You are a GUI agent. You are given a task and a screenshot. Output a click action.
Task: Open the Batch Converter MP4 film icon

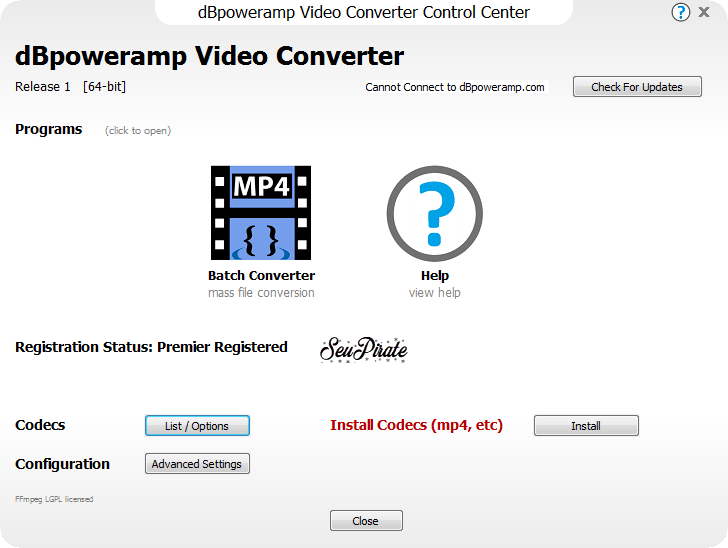(x=261, y=213)
